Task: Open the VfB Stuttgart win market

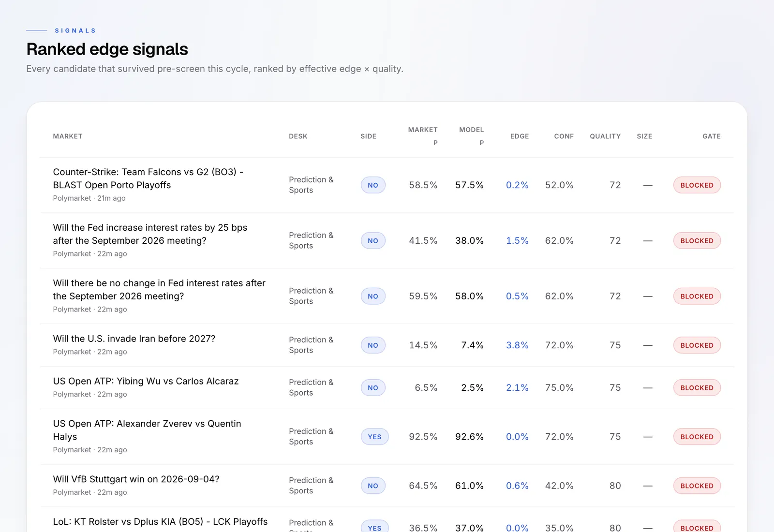Action: point(136,479)
